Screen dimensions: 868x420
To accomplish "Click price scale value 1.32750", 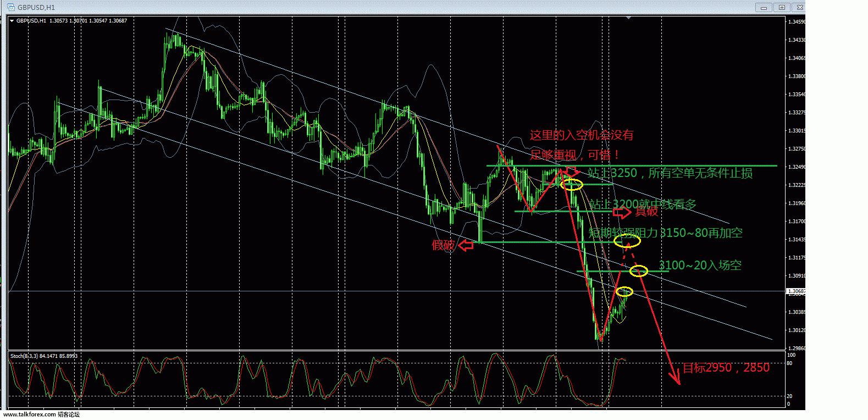I will tap(797, 149).
